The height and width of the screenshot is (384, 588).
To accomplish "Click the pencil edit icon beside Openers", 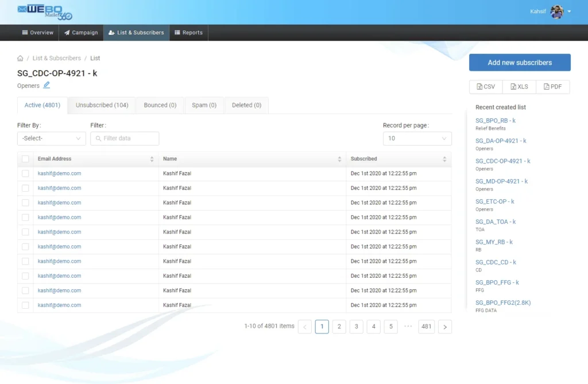I will 47,86.
